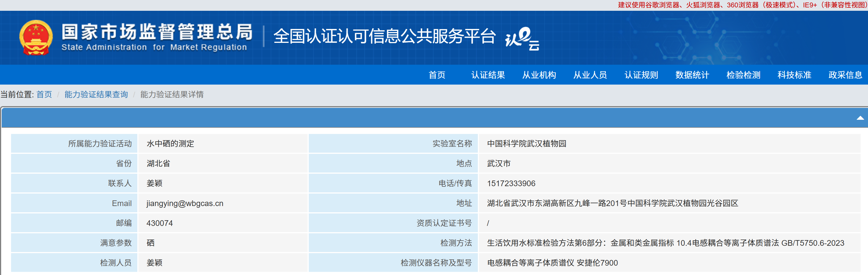Click 数据统计 in the nav bar
Viewport: 868px width, 275px height.
(x=692, y=75)
